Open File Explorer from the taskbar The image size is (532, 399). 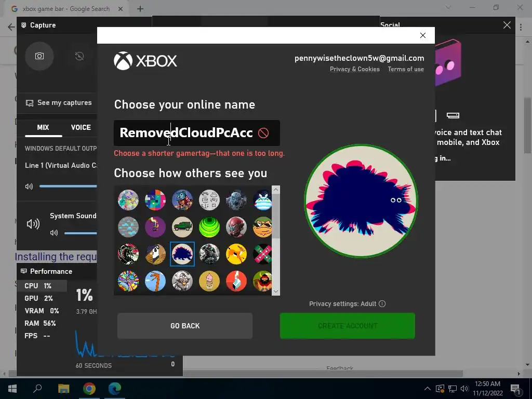63,389
